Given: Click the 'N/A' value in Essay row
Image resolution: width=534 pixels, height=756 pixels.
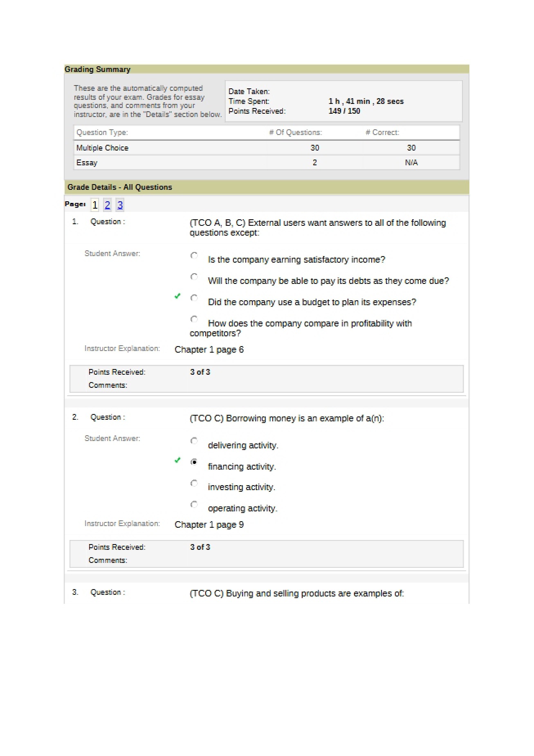Looking at the screenshot, I should tap(411, 162).
